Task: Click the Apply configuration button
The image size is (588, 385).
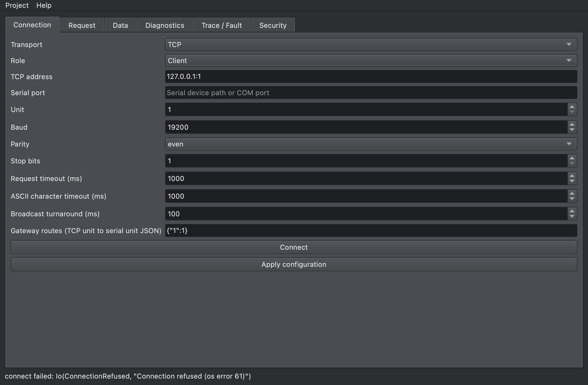Action: [x=294, y=264]
